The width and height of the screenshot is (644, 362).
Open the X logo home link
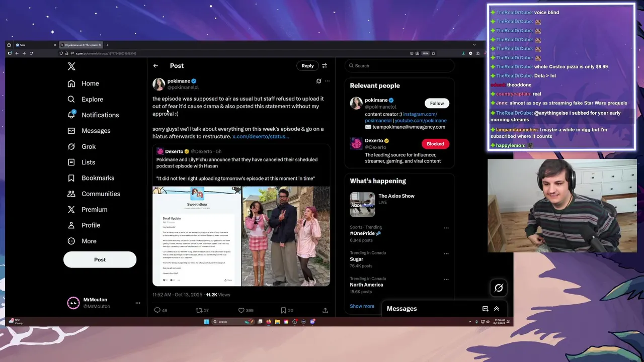coord(71,66)
